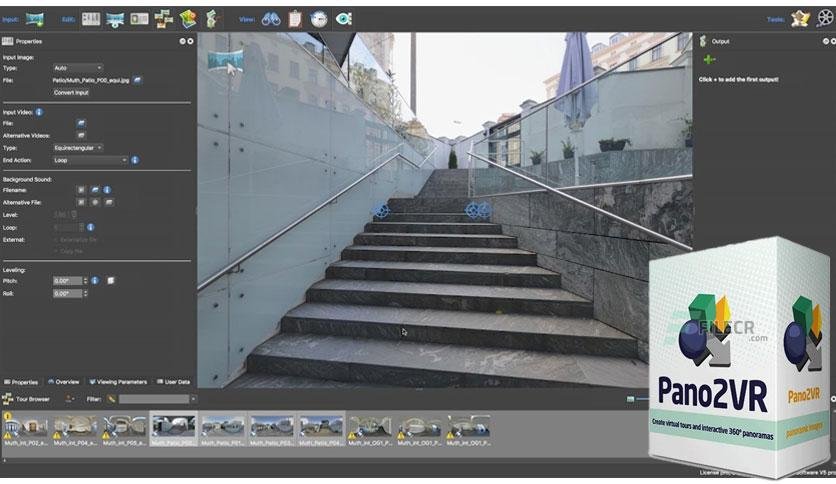Open the Input Image Type Auto dropdown
Viewport: 836px width, 484px height.
tap(77, 68)
